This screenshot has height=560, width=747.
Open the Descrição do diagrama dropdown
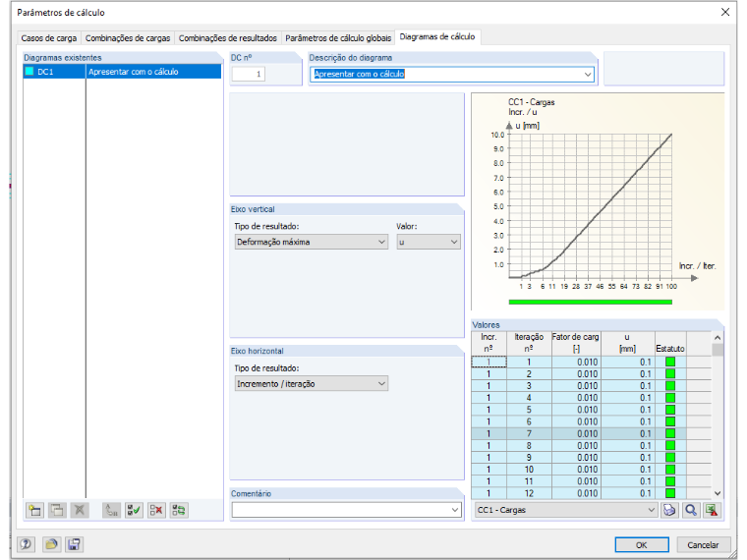(588, 75)
